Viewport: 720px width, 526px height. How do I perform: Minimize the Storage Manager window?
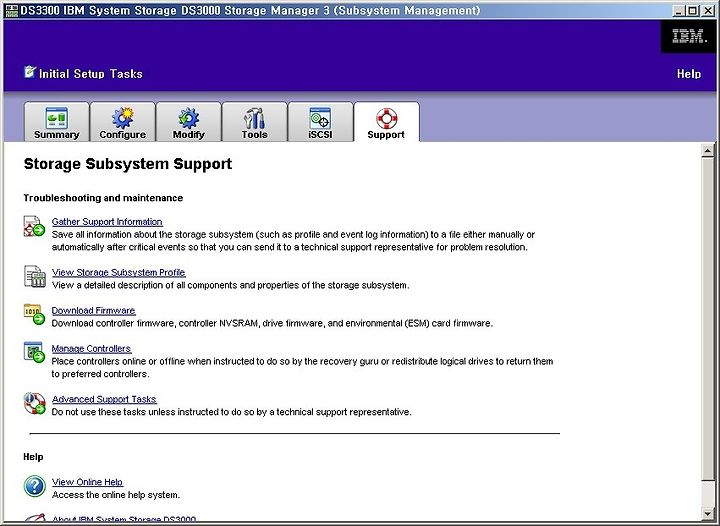point(679,11)
